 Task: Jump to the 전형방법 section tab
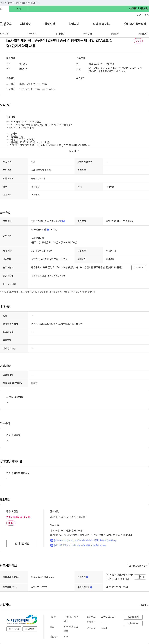pos(115,34)
